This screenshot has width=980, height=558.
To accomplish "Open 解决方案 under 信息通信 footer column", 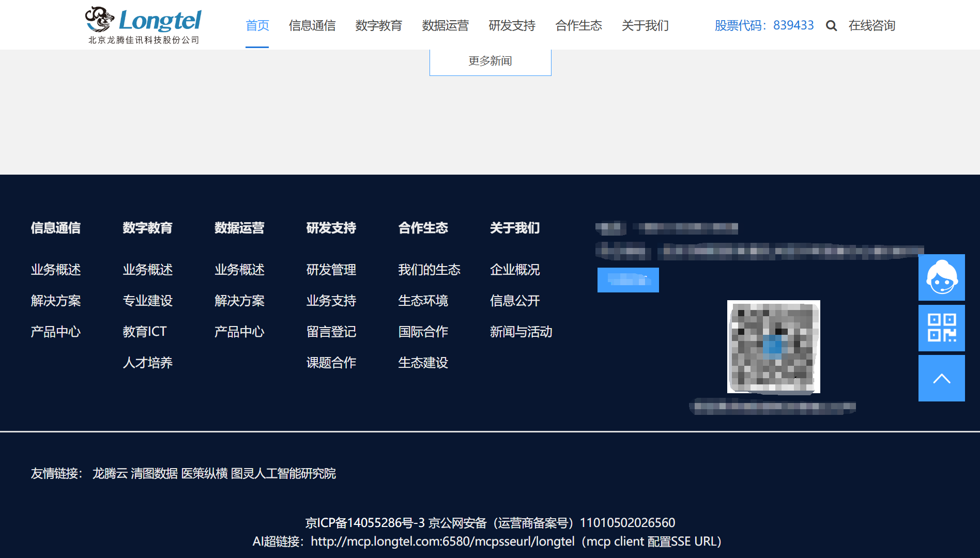I will point(56,301).
